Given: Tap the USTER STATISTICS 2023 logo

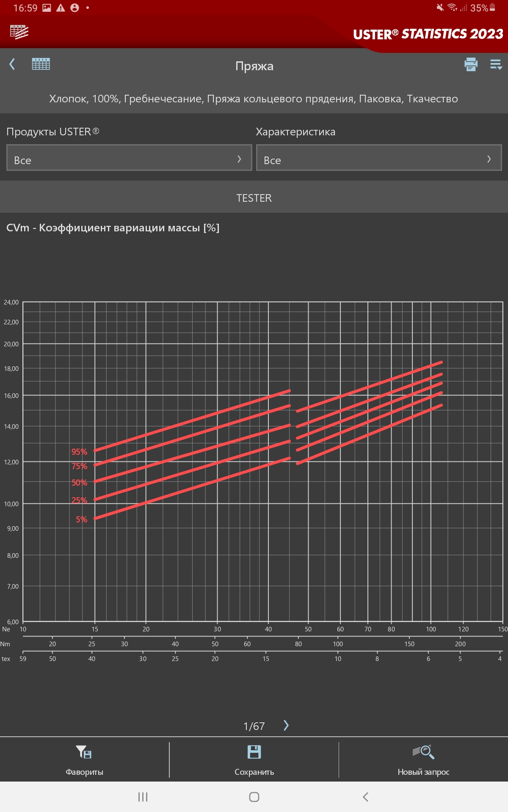Looking at the screenshot, I should point(428,34).
